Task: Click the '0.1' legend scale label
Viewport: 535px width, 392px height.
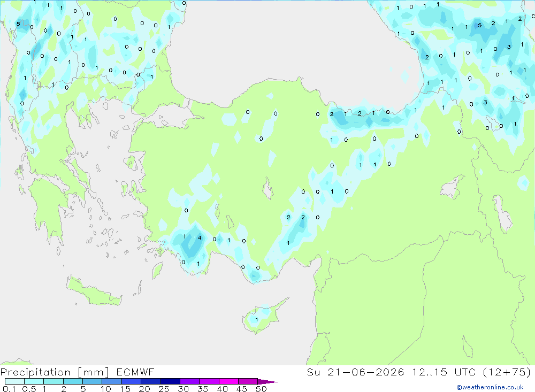Action: 9,389
